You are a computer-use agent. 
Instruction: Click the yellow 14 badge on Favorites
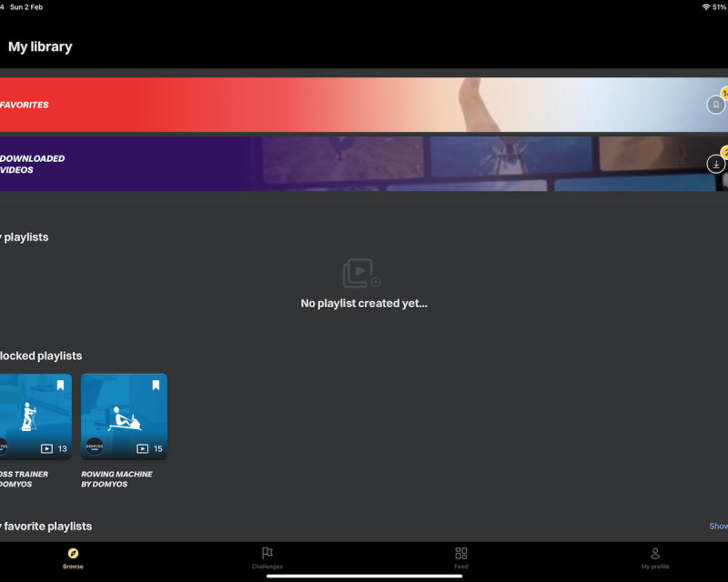click(x=724, y=92)
